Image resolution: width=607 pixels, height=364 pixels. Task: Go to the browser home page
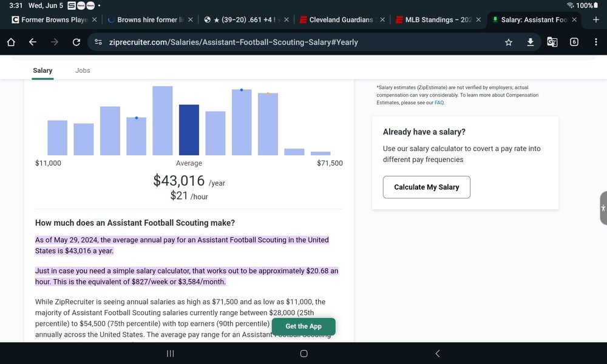pyautogui.click(x=11, y=42)
